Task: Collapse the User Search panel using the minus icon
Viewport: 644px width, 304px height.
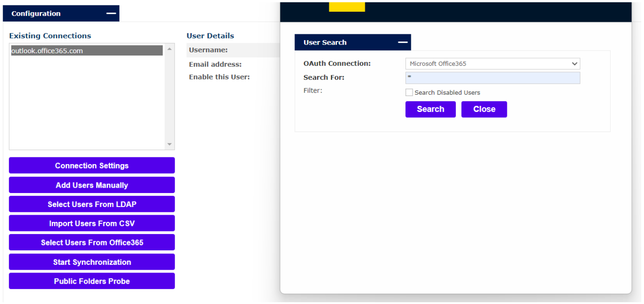Action: click(x=402, y=42)
